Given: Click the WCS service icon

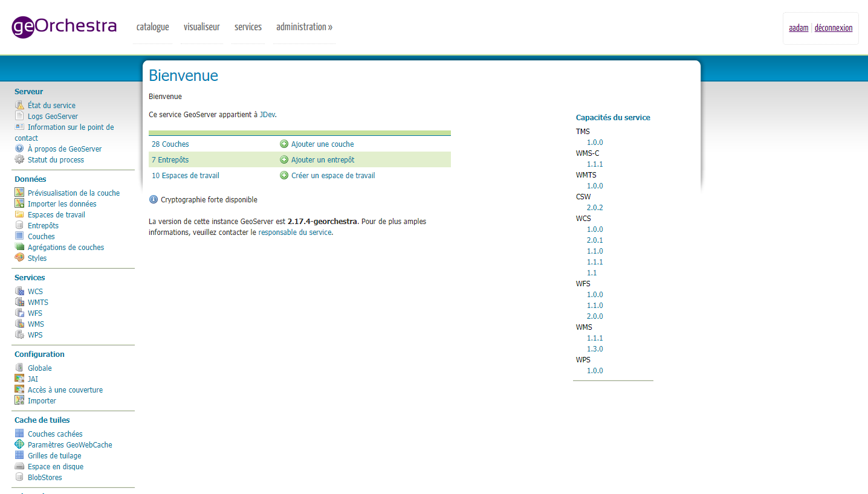Looking at the screenshot, I should click(19, 291).
